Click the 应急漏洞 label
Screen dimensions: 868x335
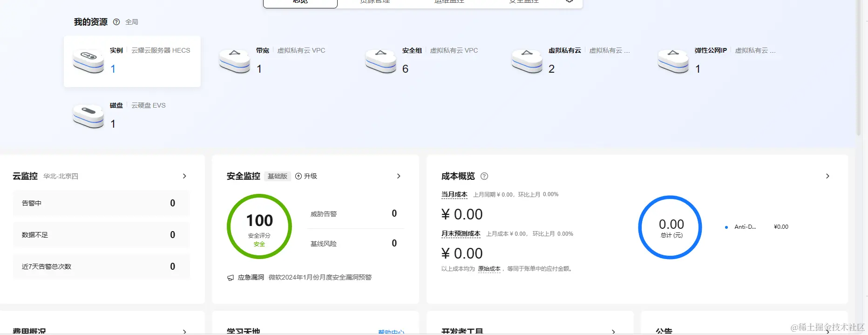click(251, 277)
